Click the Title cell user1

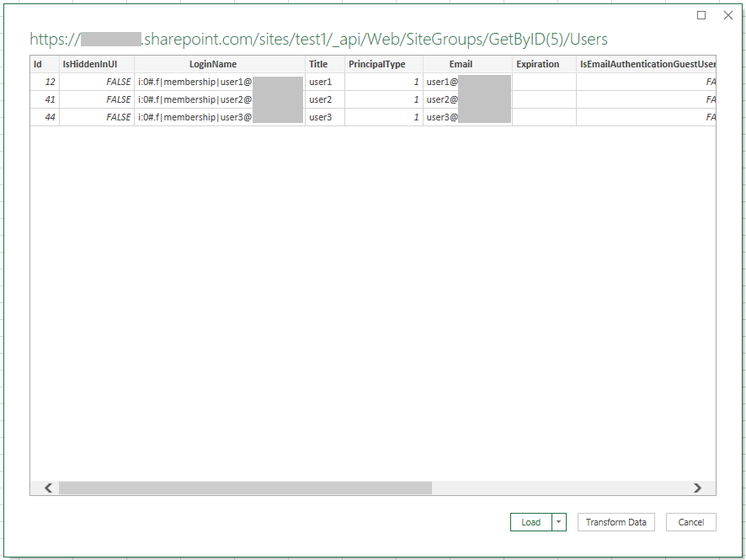click(325, 82)
